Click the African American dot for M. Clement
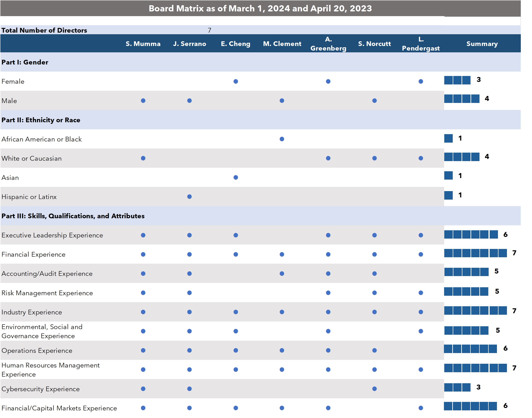Screen dimensions: 532x418 point(282,139)
